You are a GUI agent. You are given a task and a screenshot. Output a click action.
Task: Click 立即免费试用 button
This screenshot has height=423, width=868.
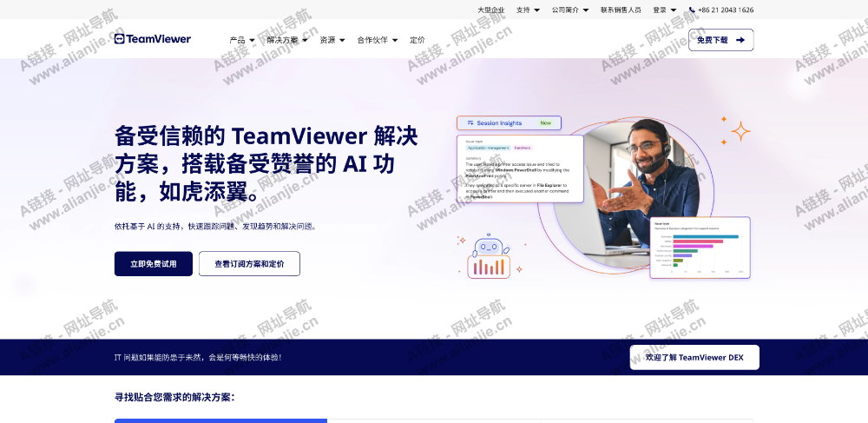(x=154, y=264)
